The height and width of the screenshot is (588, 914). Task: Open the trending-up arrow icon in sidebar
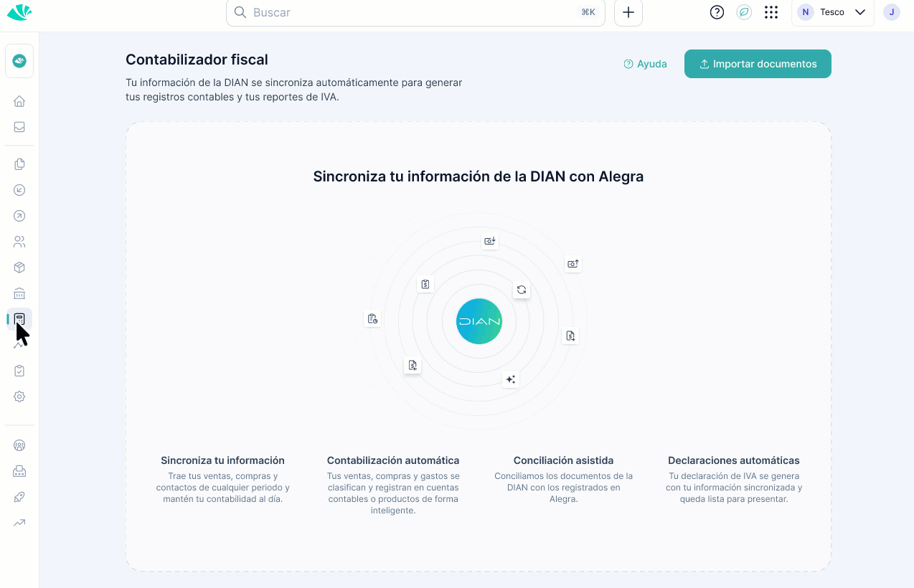pyautogui.click(x=19, y=523)
